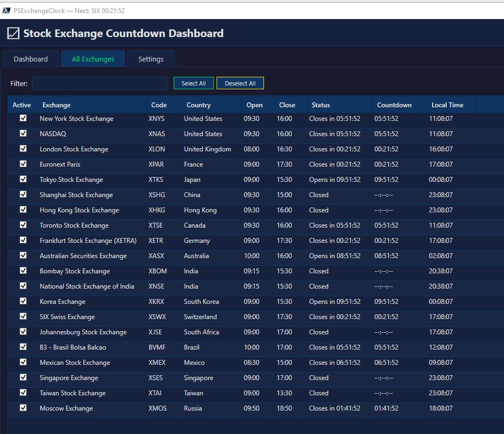Click the 'Opens in 08:51:52' status cell
This screenshot has height=434, width=504.
click(x=335, y=256)
